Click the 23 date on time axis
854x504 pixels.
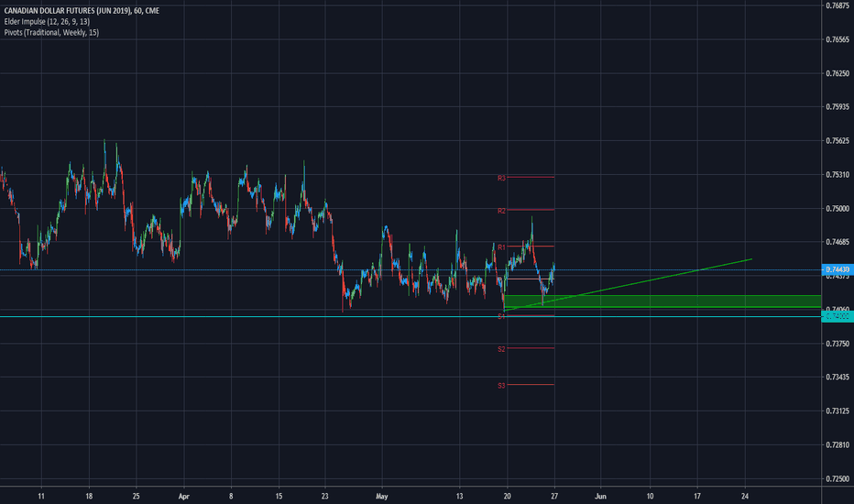click(325, 497)
